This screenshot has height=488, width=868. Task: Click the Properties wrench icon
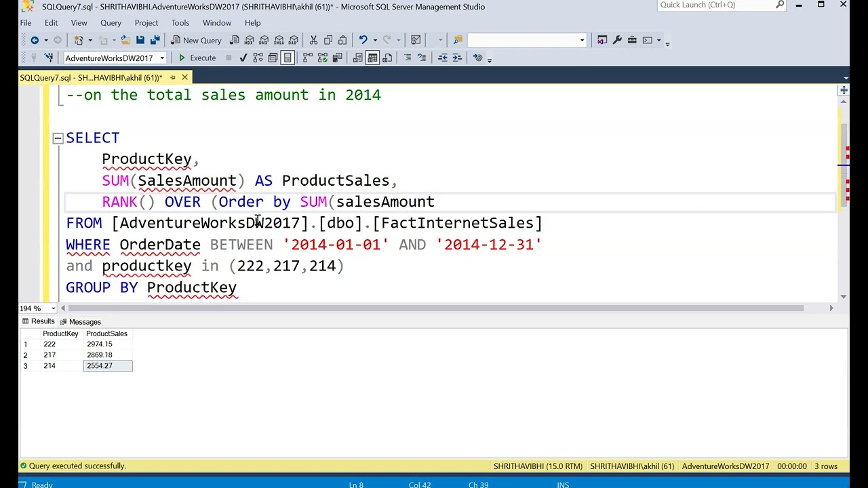click(617, 40)
